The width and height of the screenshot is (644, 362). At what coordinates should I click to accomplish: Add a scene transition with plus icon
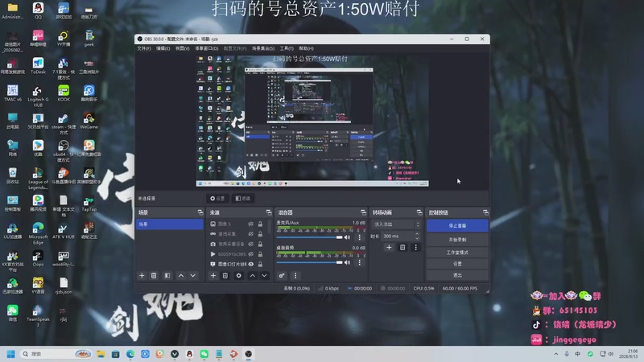[389, 247]
